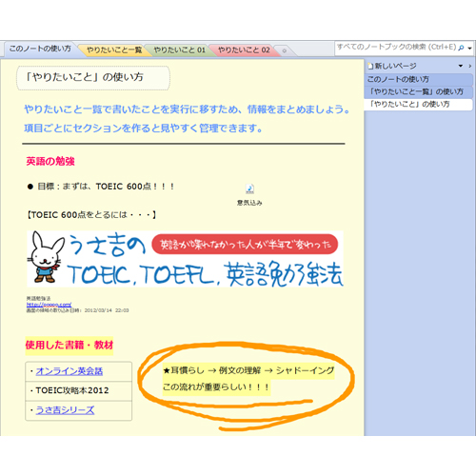Open the うさ吉シリーズ link

(x=65, y=410)
